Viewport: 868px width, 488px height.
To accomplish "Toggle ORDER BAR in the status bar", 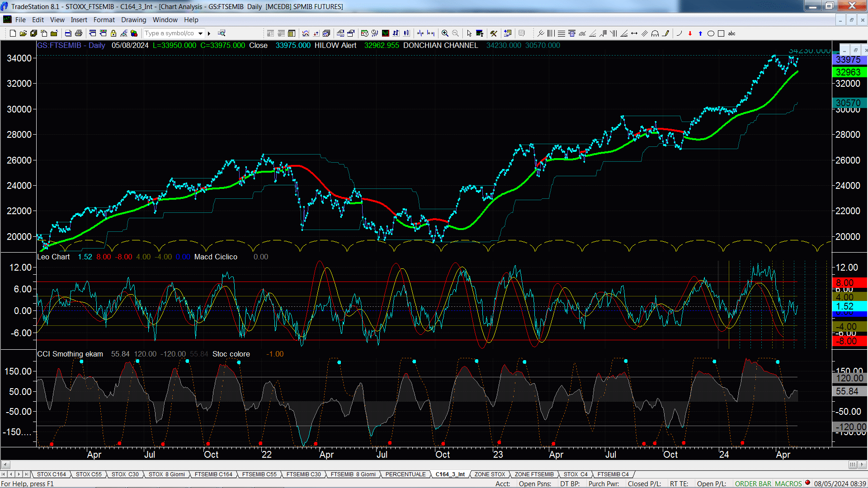I will click(753, 483).
